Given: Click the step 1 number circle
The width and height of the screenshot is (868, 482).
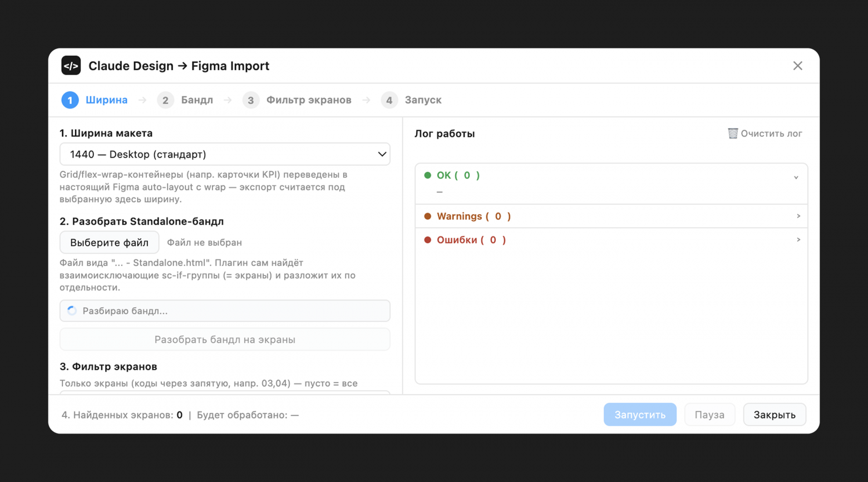Looking at the screenshot, I should pyautogui.click(x=70, y=100).
